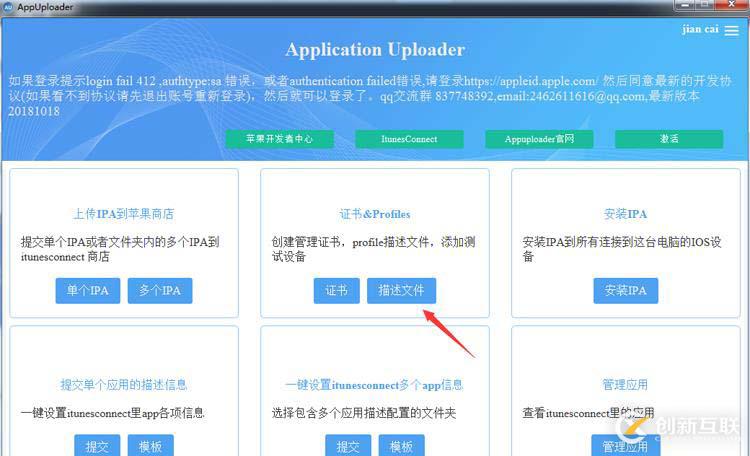Upload a 单个IPA
The height and width of the screenshot is (456, 750).
click(88, 290)
